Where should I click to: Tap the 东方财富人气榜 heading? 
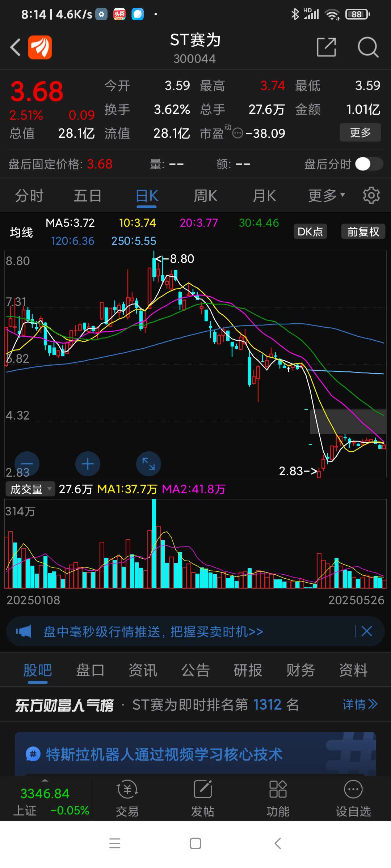tap(64, 705)
